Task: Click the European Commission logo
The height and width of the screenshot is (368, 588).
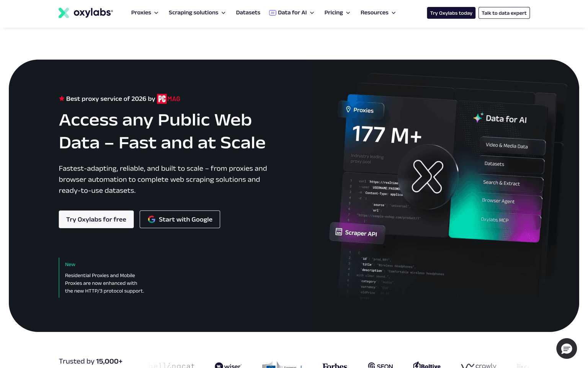Action: [x=282, y=365]
